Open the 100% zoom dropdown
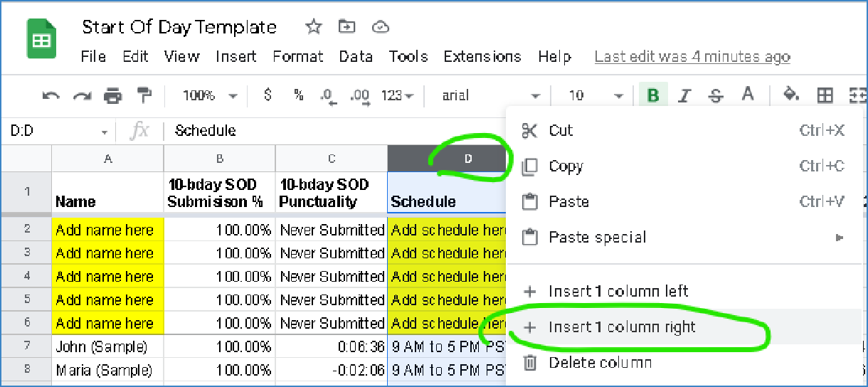This screenshot has height=387, width=868. pos(209,95)
